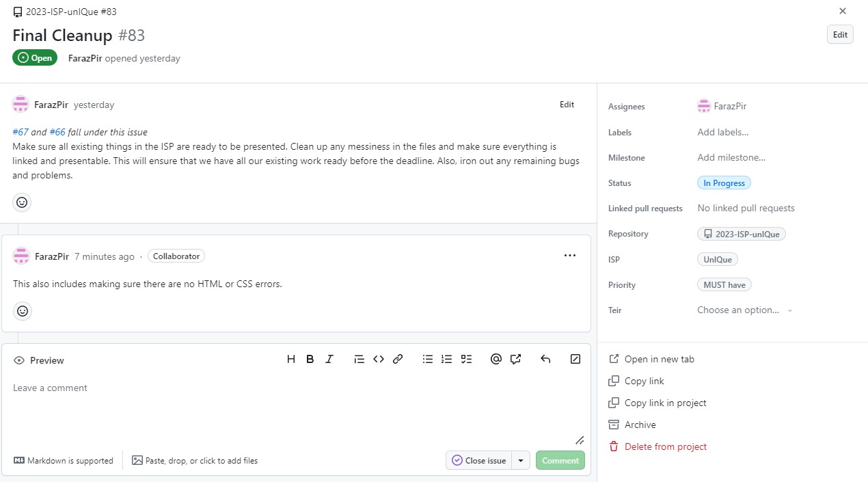Image resolution: width=868 pixels, height=482 pixels.
Task: Open the Close issue dropdown arrow
Action: coord(520,460)
